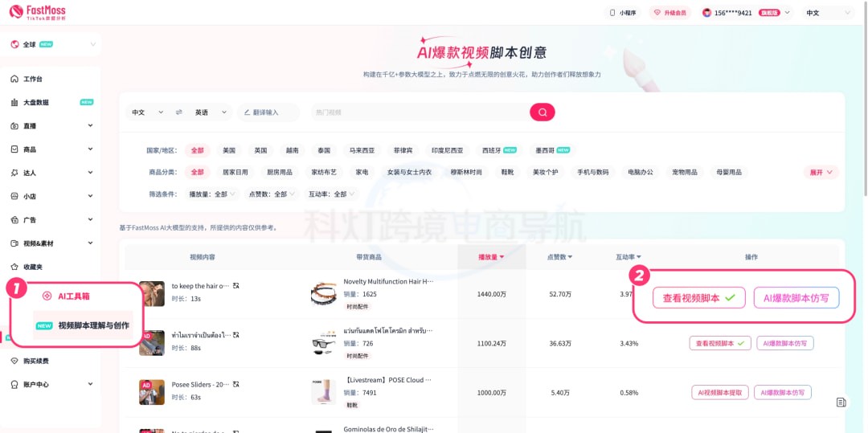Click the 翻译输入 button

[x=268, y=112]
